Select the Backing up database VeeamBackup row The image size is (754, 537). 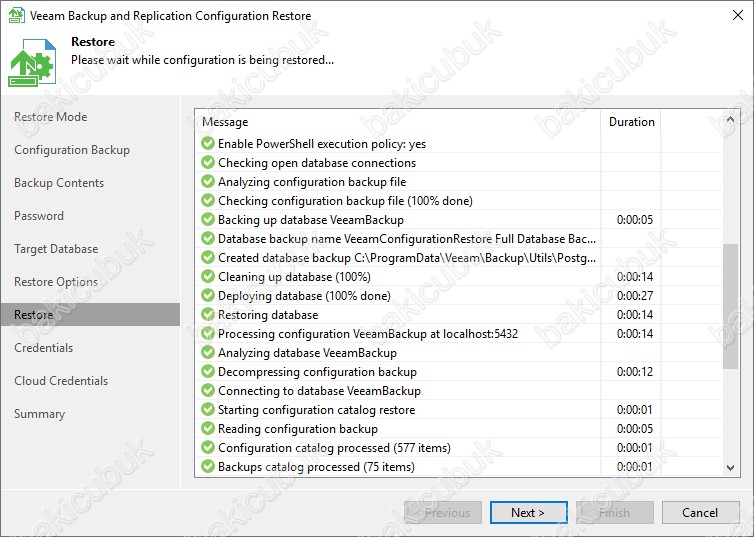pos(400,220)
